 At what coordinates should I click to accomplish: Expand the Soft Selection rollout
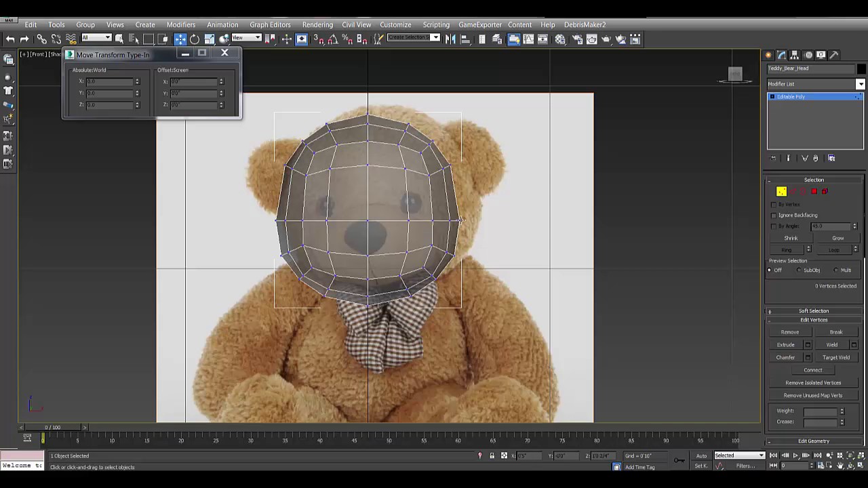814,311
